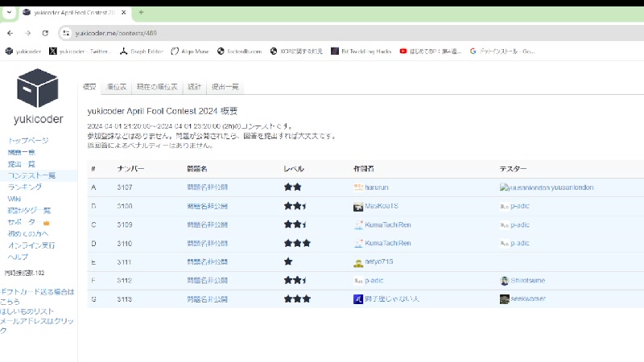
Task: Click Shirotsume tester avatar icon
Action: point(505,281)
